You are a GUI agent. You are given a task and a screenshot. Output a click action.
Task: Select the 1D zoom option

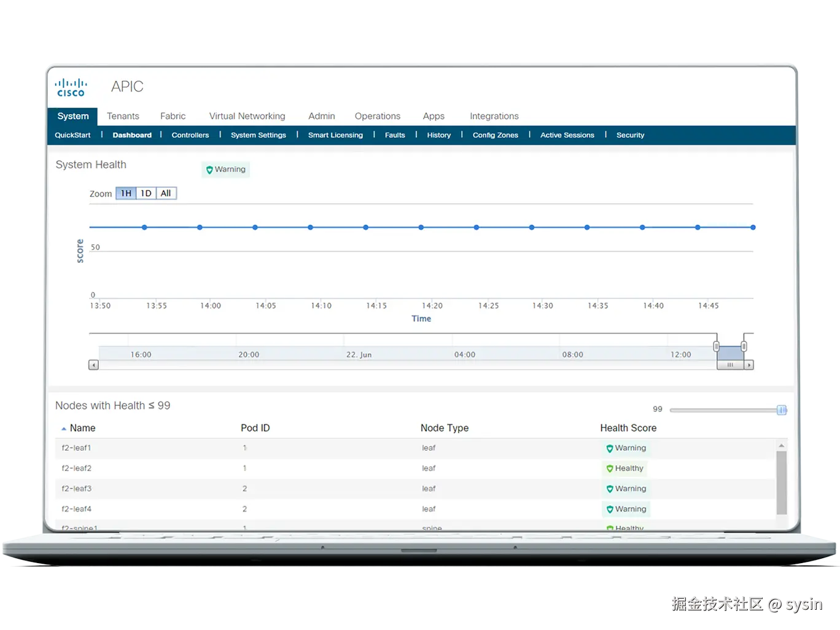coord(146,193)
